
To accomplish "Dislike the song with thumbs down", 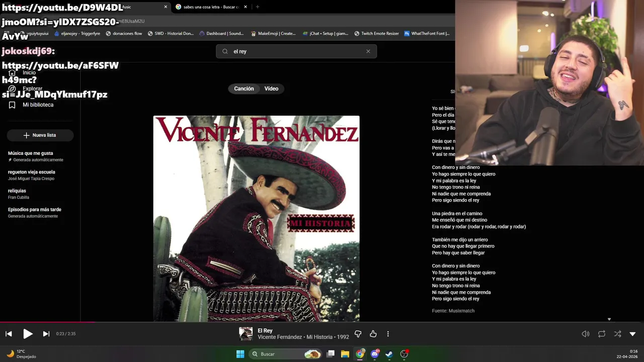I will [x=358, y=334].
